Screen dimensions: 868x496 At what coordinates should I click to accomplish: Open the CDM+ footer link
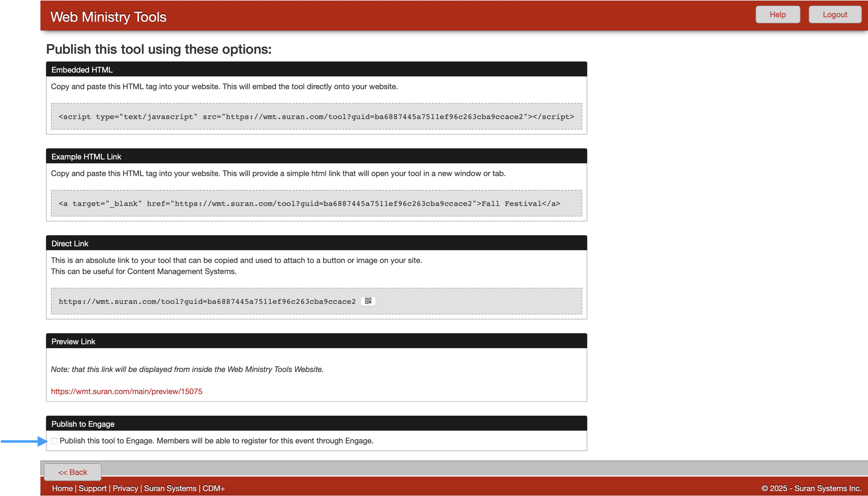click(x=214, y=488)
